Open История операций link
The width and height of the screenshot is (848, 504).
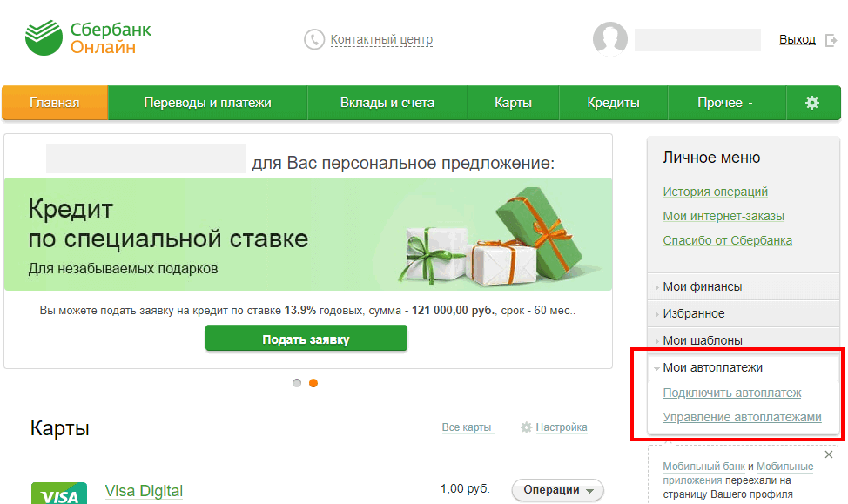pos(715,192)
